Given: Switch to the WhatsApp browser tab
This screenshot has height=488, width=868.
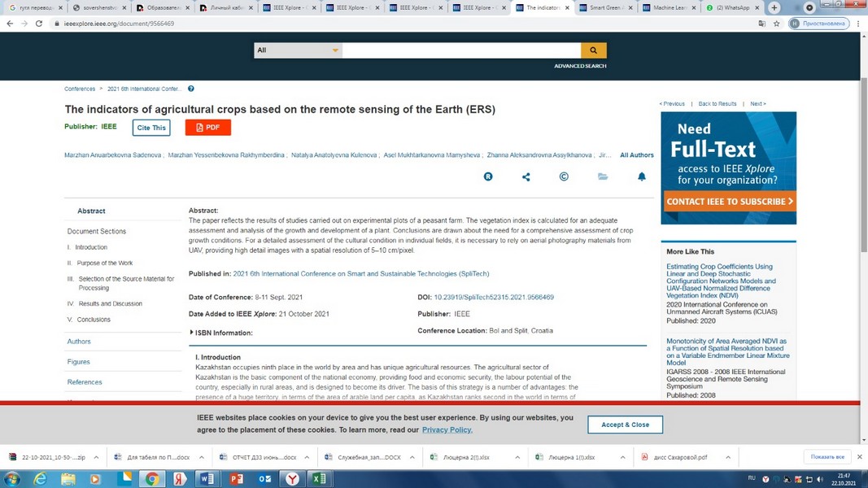Looking at the screenshot, I should point(732,8).
